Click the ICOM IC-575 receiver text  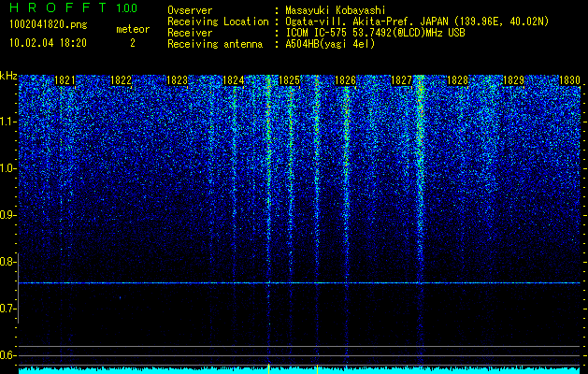(x=376, y=33)
